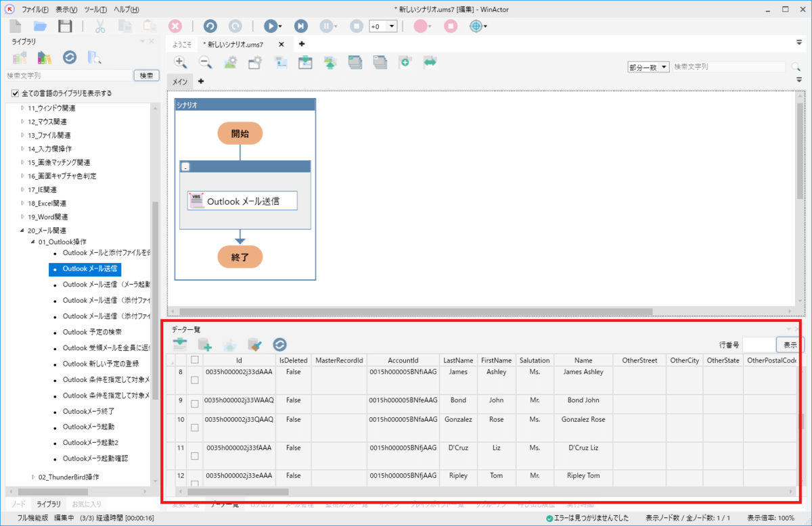
Task: Click the library refresh circular icon
Action: click(x=70, y=57)
